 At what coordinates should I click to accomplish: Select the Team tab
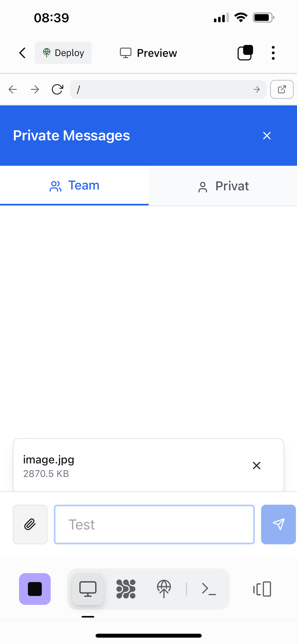[x=74, y=186]
